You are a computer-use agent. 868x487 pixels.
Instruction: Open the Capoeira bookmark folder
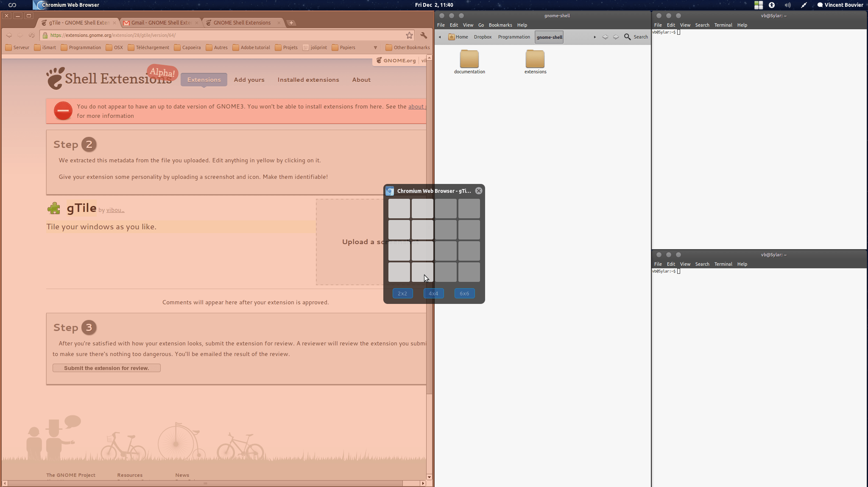click(187, 47)
